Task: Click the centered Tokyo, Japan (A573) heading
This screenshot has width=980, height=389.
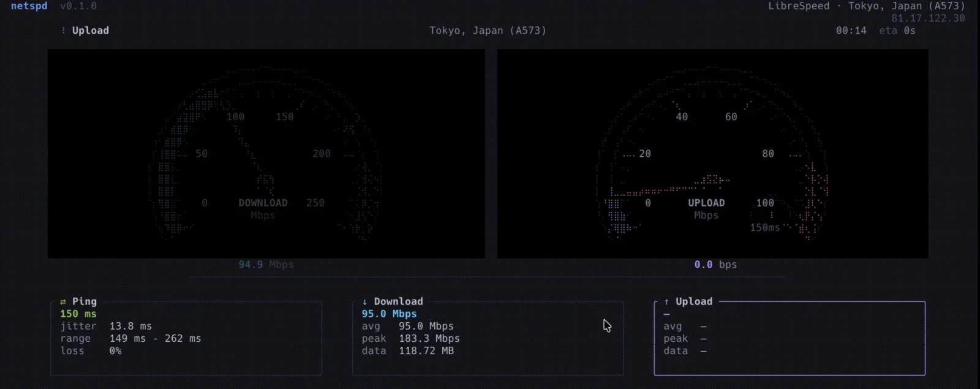Action: click(488, 31)
